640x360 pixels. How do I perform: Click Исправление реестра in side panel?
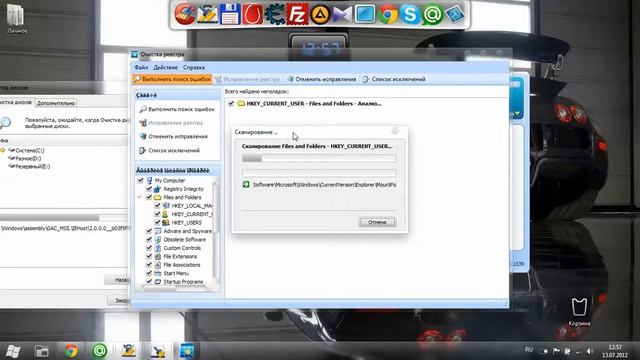(171, 123)
